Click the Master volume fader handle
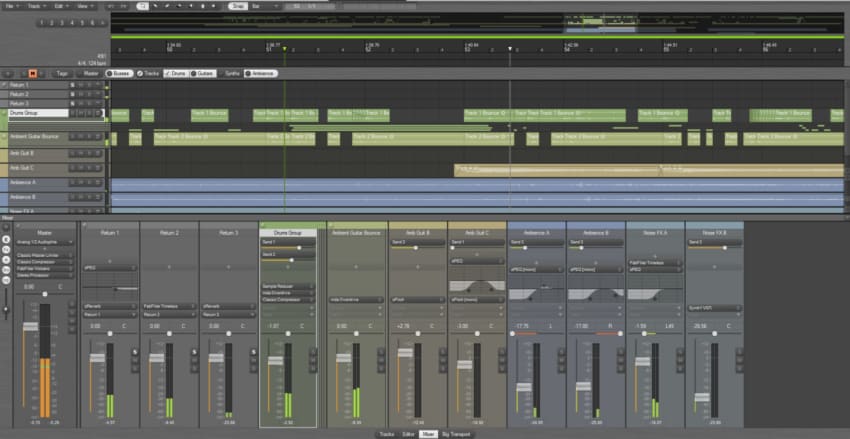The height and width of the screenshot is (439, 850). [x=30, y=327]
